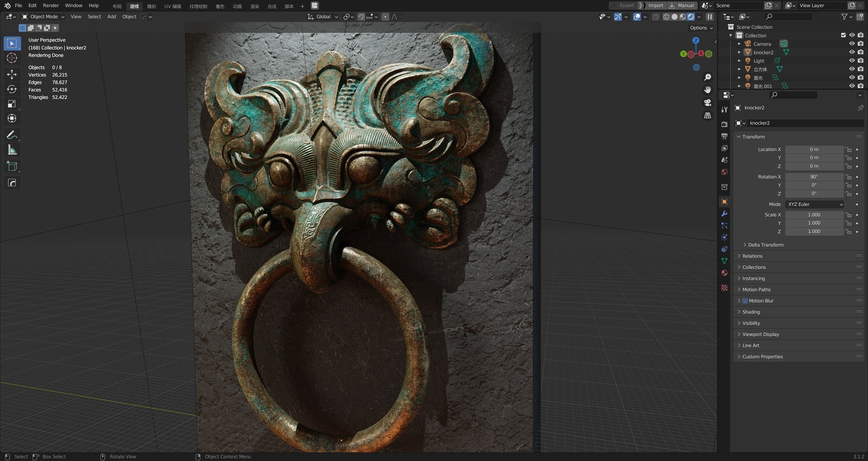This screenshot has width=868, height=461.
Task: Select the Cursor tool in the toolbar
Action: 12,58
